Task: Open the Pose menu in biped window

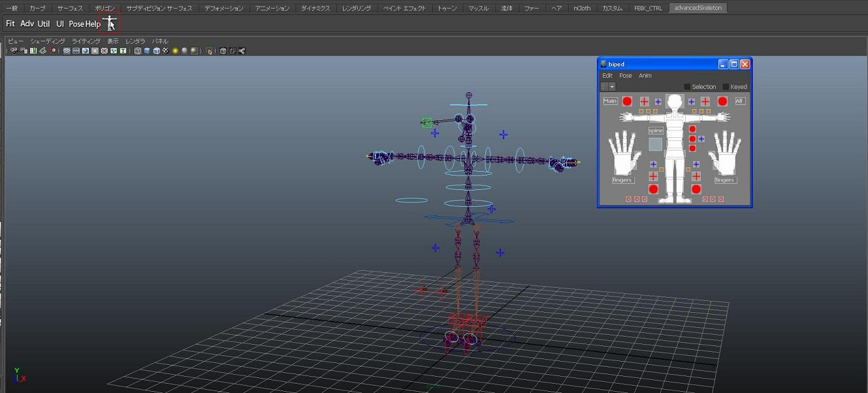Action: pos(625,75)
